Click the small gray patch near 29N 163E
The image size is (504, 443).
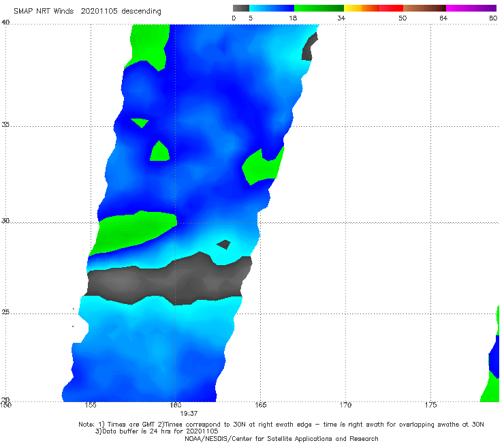pyautogui.click(x=224, y=245)
